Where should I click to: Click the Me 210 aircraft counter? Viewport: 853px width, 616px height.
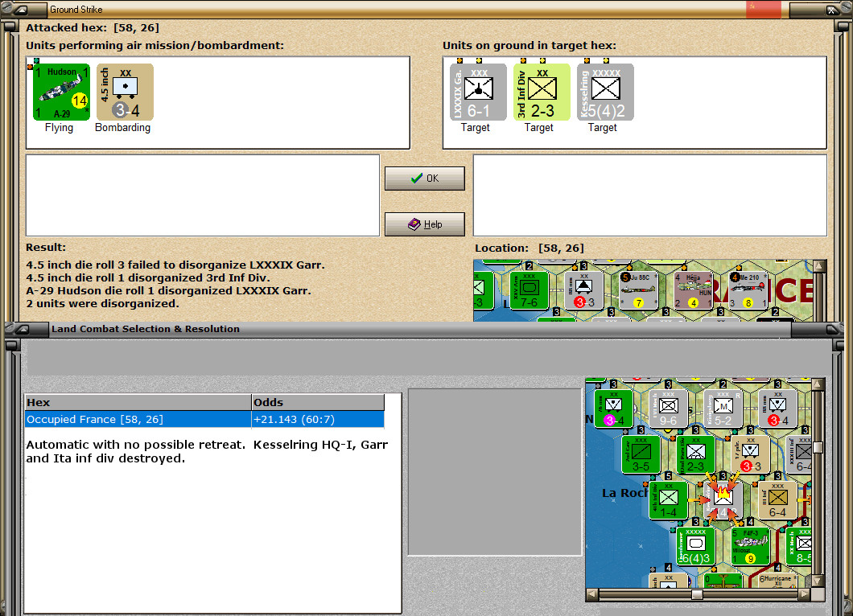[x=748, y=291]
